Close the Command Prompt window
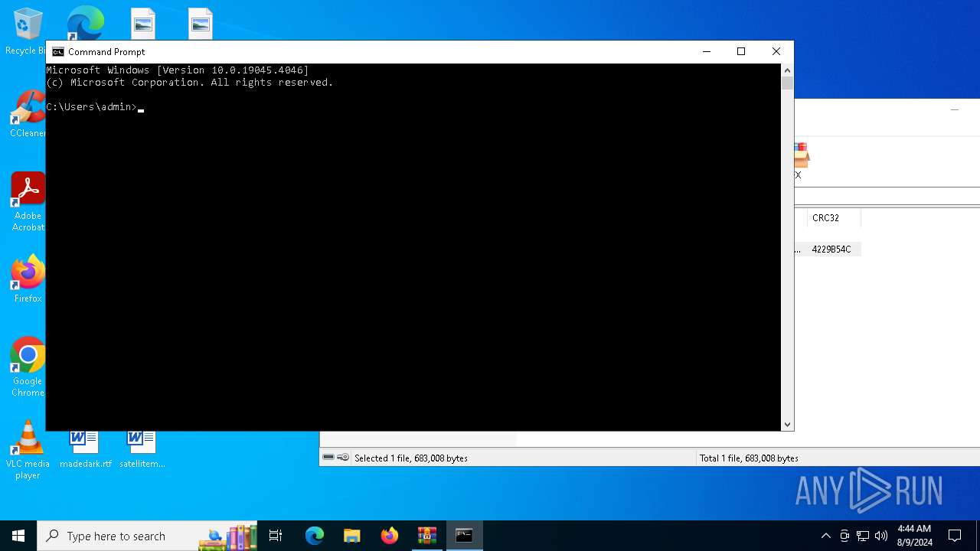The height and width of the screenshot is (551, 980). pyautogui.click(x=776, y=51)
